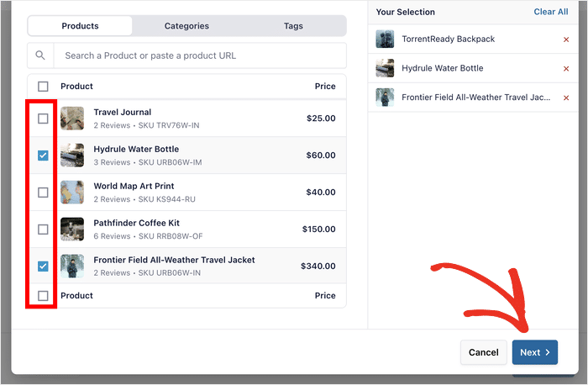Open Hydrule Water Bottle thumbnail in product list

click(72, 155)
